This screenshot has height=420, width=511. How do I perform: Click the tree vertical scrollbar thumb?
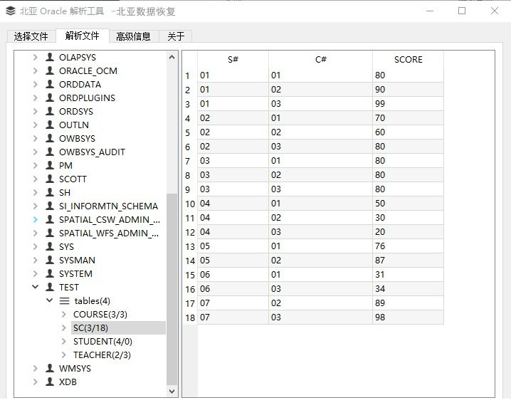point(172,289)
